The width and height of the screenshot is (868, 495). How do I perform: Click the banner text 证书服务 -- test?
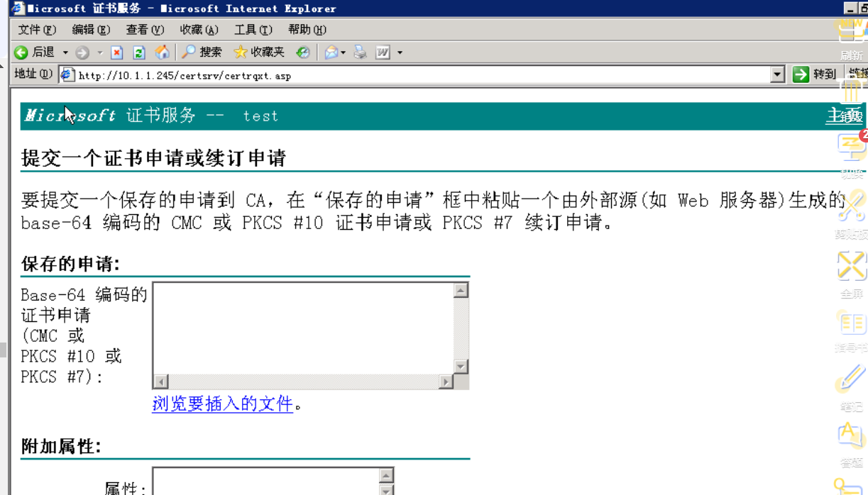click(202, 116)
